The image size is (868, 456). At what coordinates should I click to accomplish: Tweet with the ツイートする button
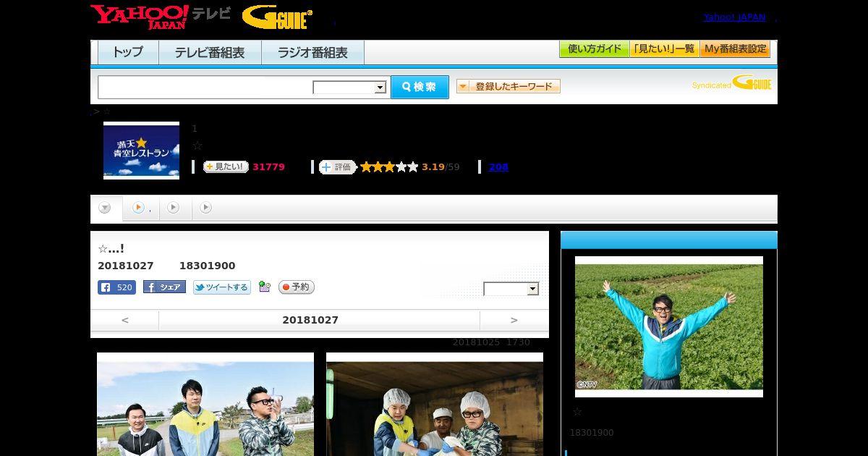click(x=221, y=287)
